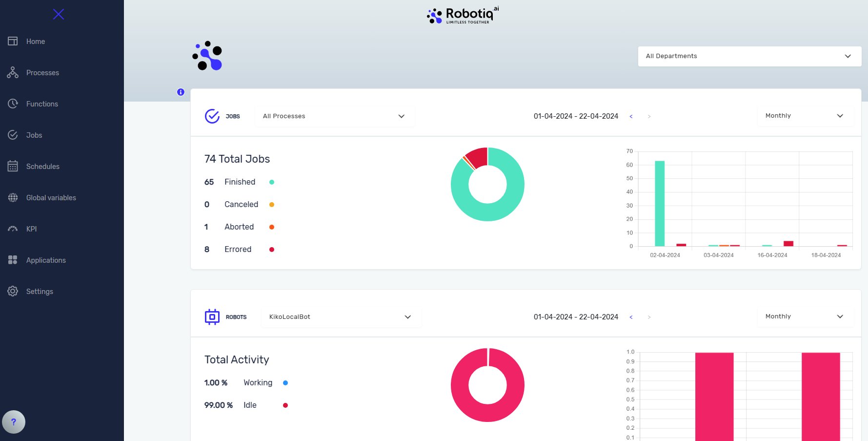This screenshot has height=441, width=868.
Task: Open the help question mark button
Action: (14, 422)
